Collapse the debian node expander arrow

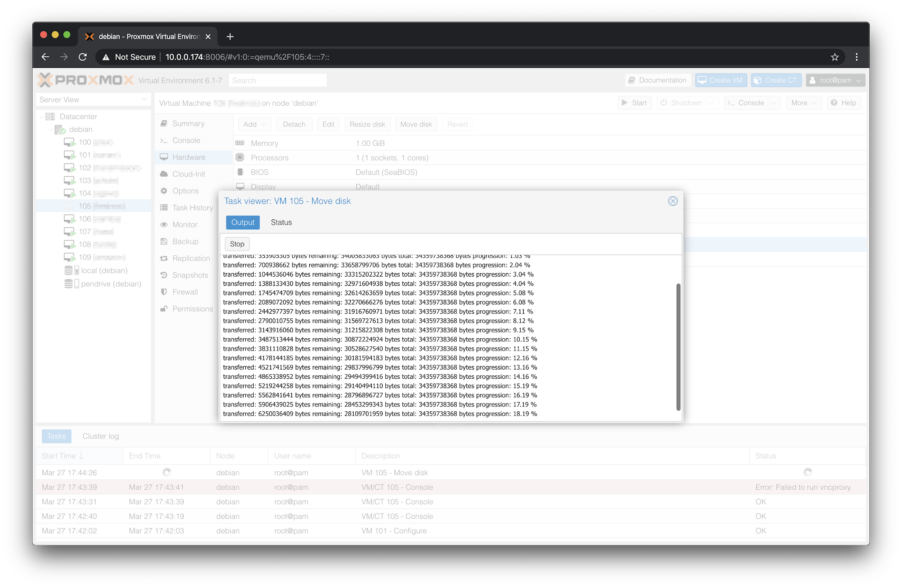[x=50, y=129]
